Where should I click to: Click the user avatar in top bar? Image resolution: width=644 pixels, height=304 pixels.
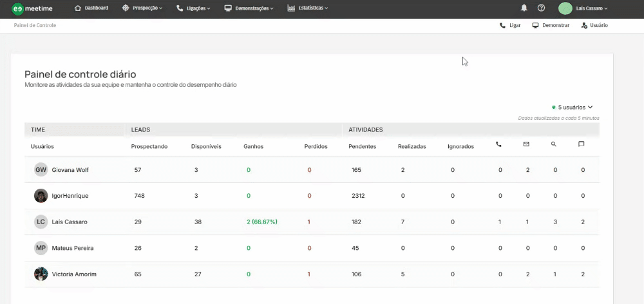pyautogui.click(x=565, y=8)
